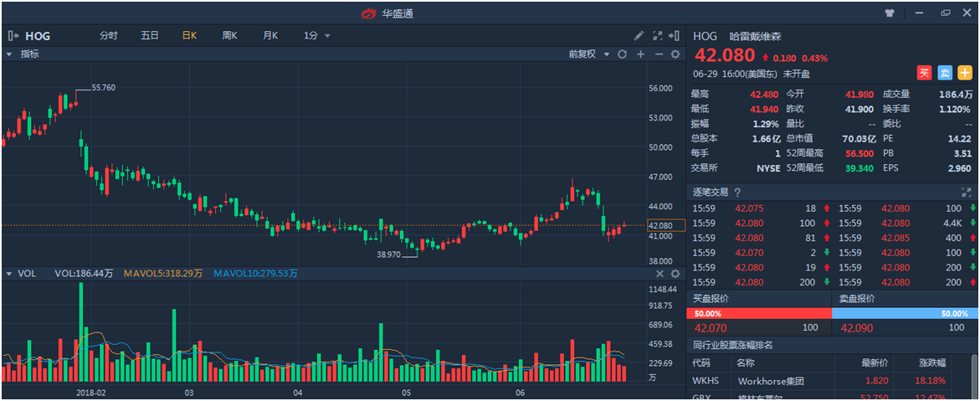The height and width of the screenshot is (401, 980).
Task: Switch to the 分时 intraday tab
Action: (109, 36)
